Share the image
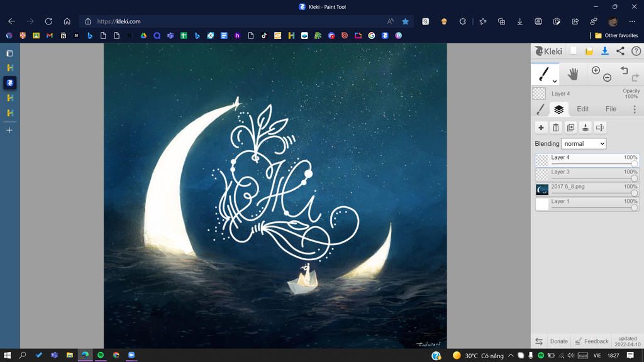 tap(620, 51)
